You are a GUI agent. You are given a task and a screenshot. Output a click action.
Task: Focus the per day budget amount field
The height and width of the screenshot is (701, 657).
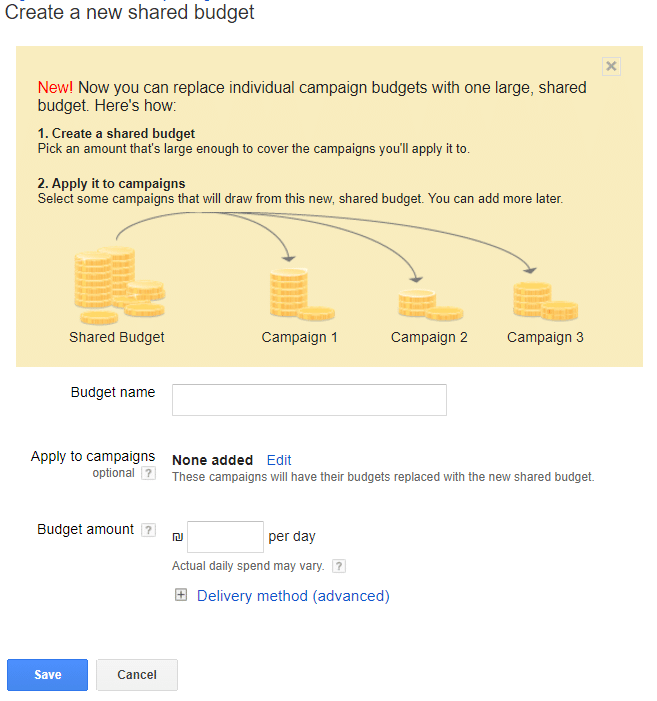pos(225,537)
